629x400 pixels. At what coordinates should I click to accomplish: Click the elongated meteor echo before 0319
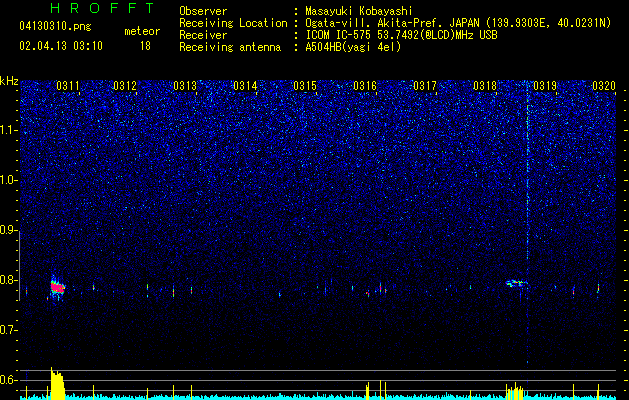click(x=516, y=283)
